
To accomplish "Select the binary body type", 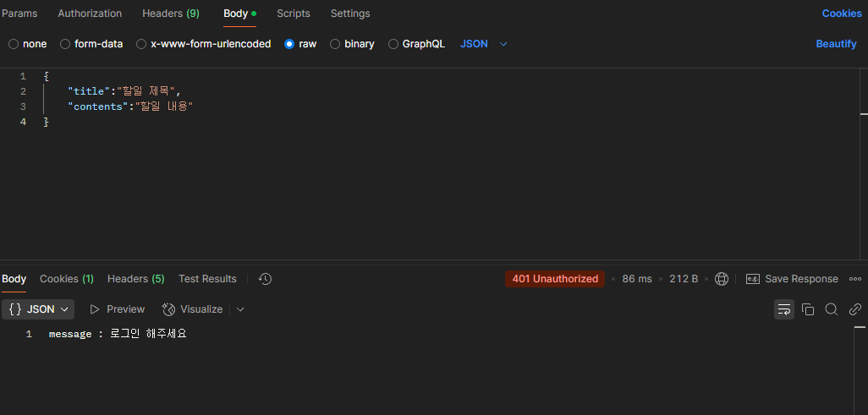I will 352,44.
